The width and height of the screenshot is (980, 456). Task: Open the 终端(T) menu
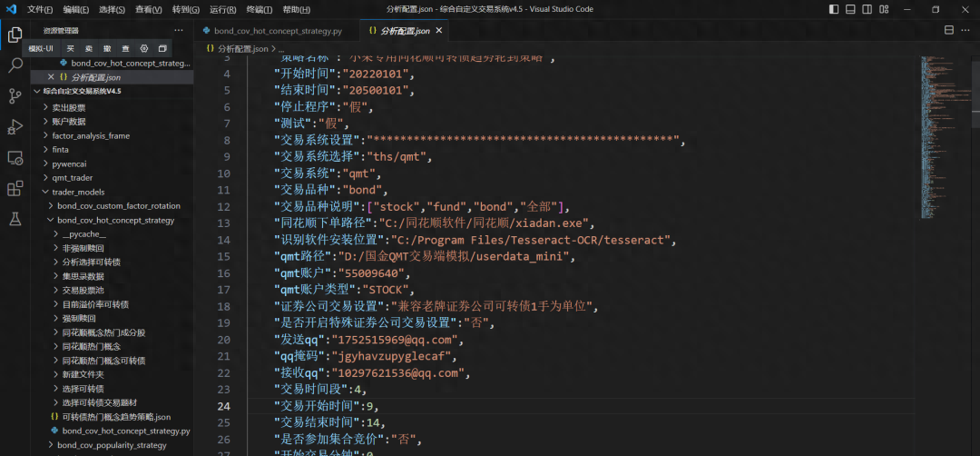(259, 9)
